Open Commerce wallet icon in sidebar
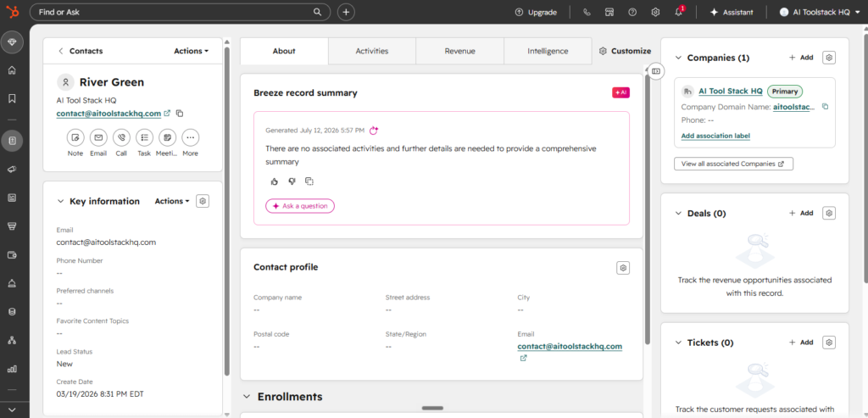Viewport: 868px width, 418px height. point(12,254)
